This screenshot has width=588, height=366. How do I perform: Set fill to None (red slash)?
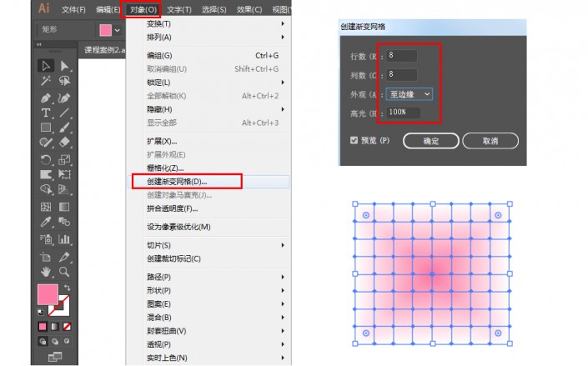pos(67,327)
